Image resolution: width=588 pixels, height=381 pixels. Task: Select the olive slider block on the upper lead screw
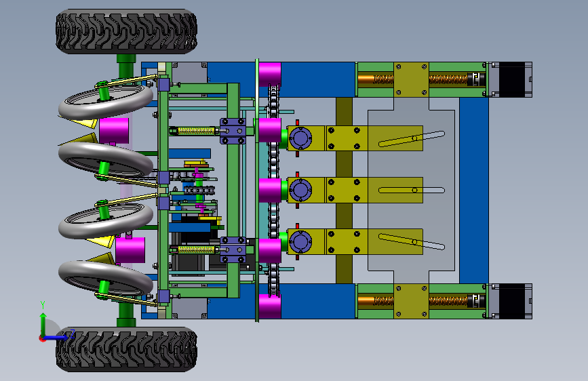point(411,79)
